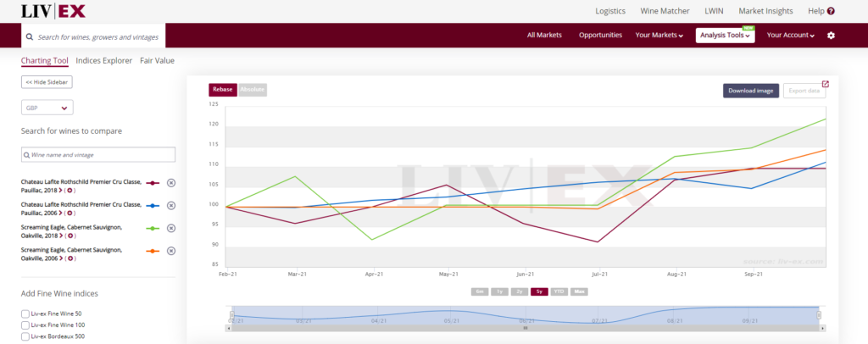The image size is (868, 344).
Task: Click Export data button
Action: 804,91
